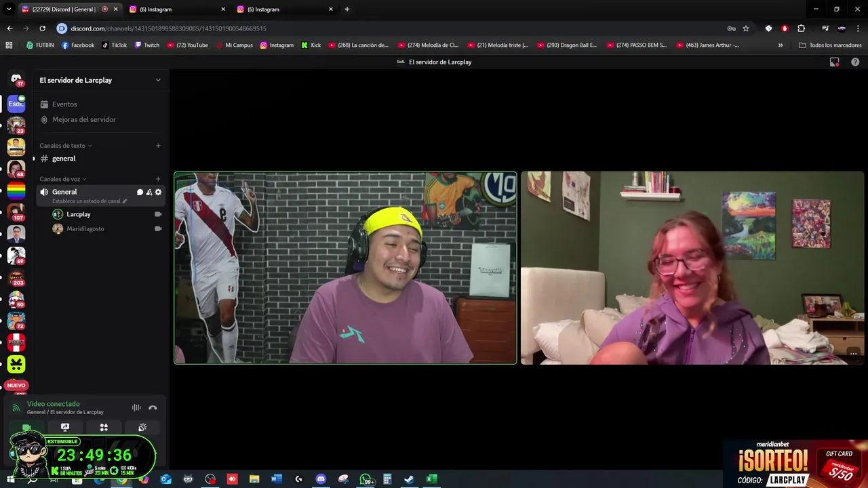868x488 pixels.
Task: Open more options on Maridilagosto video tile
Action: [853, 352]
